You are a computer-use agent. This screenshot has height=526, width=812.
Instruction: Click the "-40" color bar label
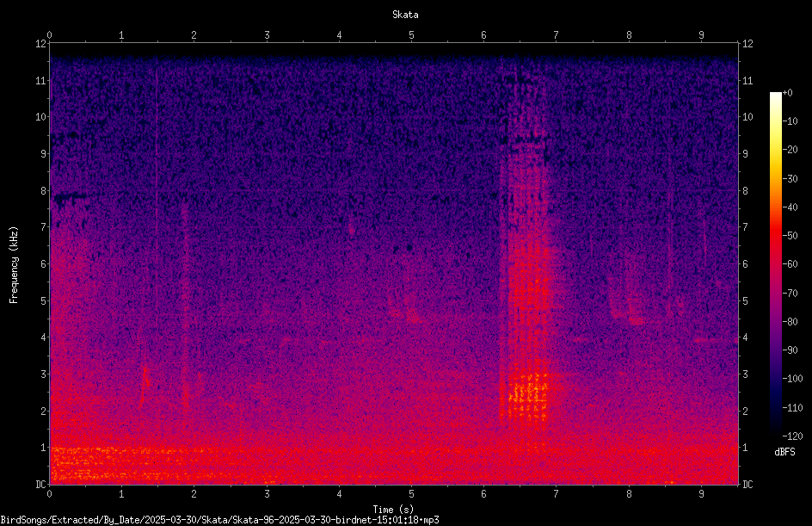coord(790,207)
